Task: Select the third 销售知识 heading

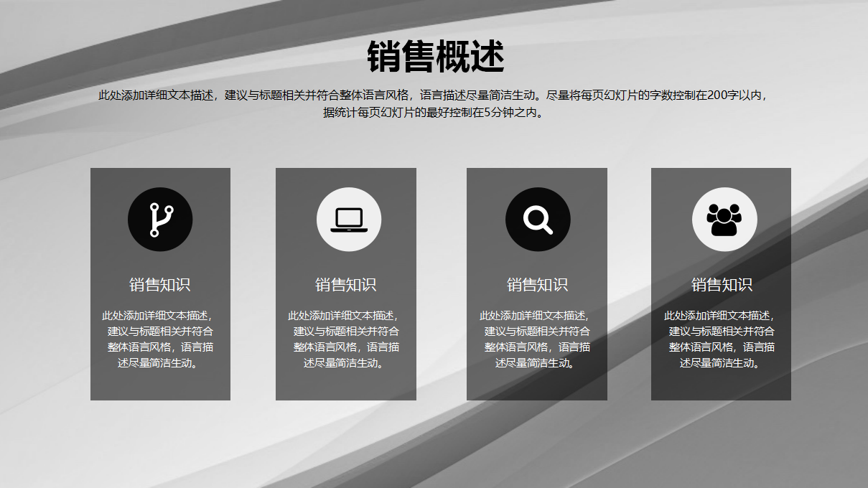Action: coord(538,283)
